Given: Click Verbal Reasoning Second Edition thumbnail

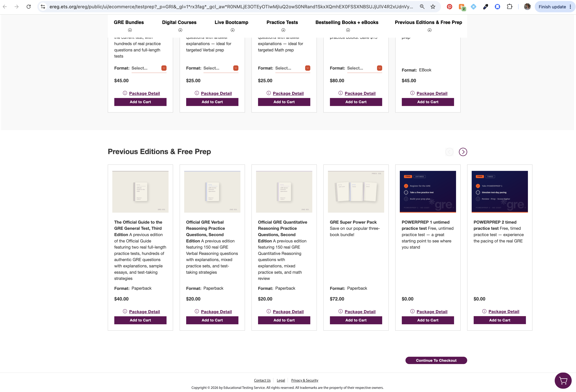Looking at the screenshot, I should 212,192.
